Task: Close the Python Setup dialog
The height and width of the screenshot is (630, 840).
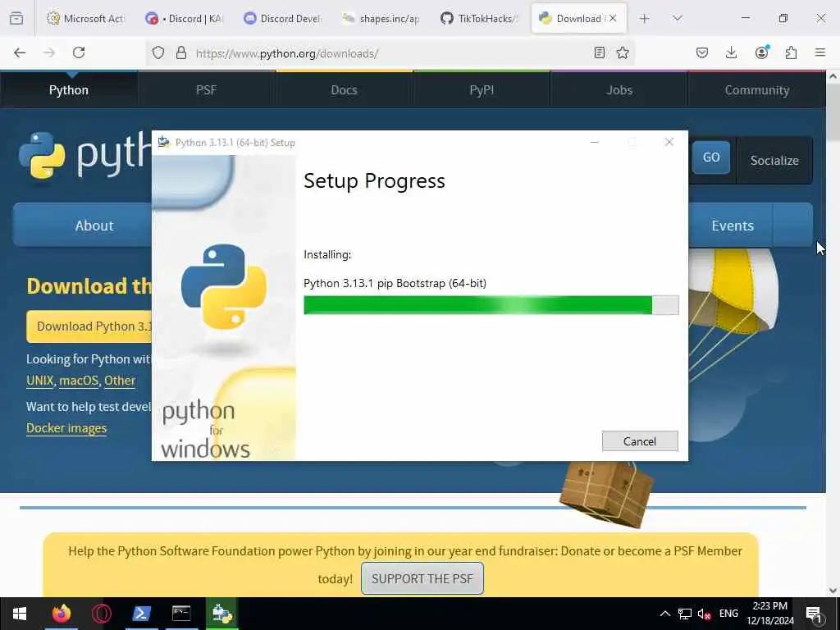Action: pos(669,142)
